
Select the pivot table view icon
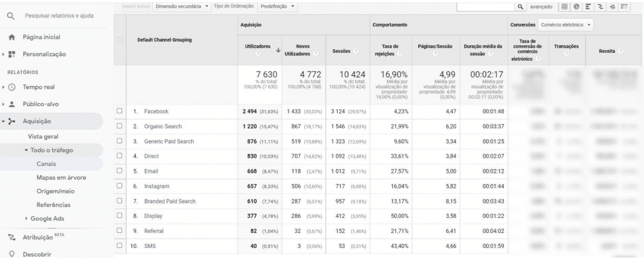[625, 6]
